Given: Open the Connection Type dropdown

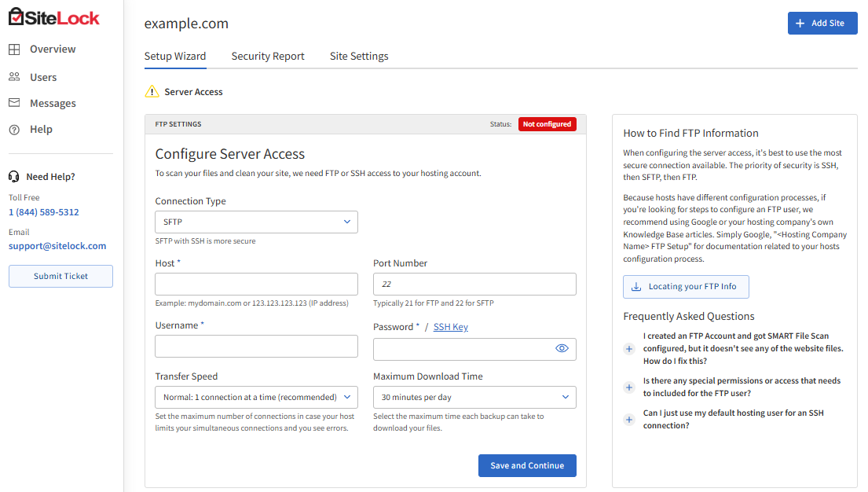Looking at the screenshot, I should [x=256, y=222].
